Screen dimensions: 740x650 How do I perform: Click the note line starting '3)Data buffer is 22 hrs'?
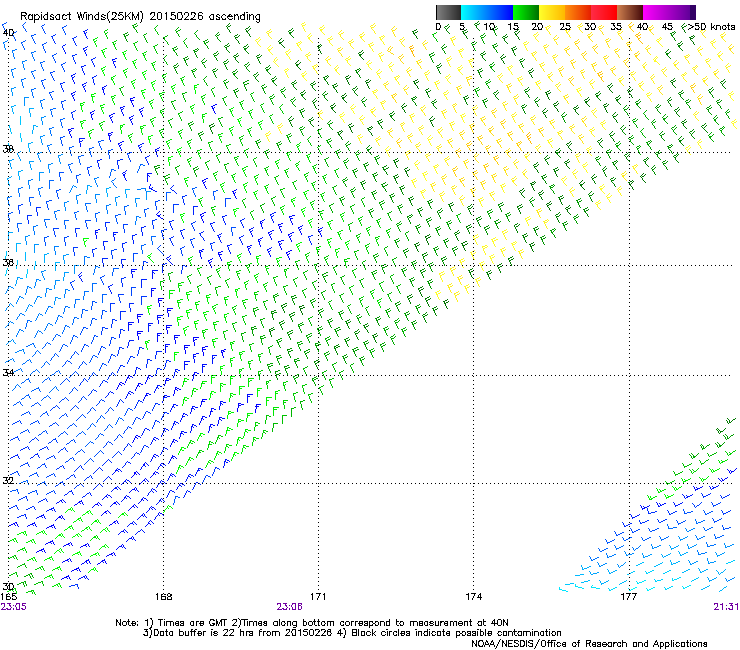352,633
